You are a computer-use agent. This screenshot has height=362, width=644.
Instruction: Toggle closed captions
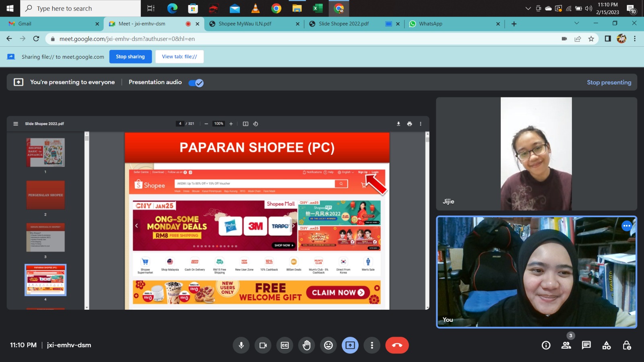[285, 345]
